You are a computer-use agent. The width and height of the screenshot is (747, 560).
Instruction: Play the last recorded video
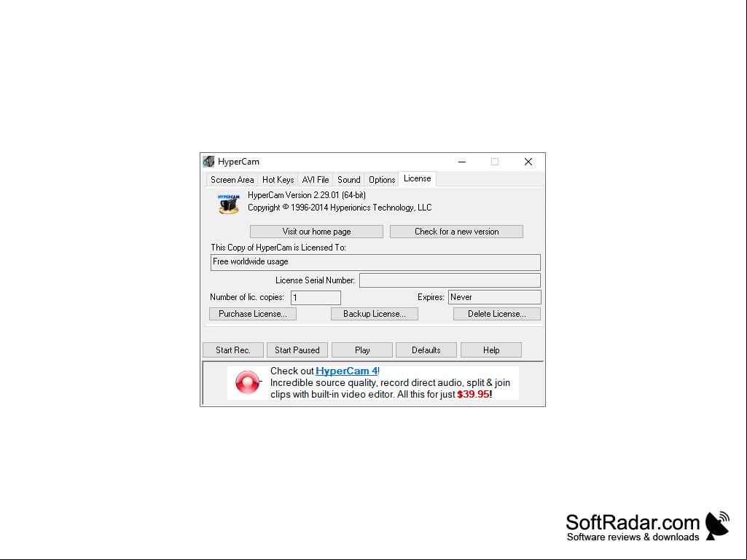click(x=362, y=350)
